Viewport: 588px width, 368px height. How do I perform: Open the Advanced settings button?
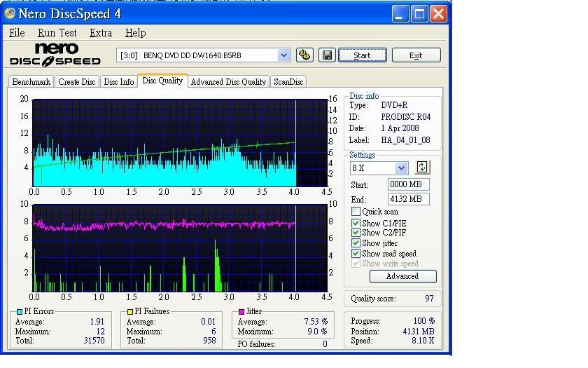tap(402, 276)
